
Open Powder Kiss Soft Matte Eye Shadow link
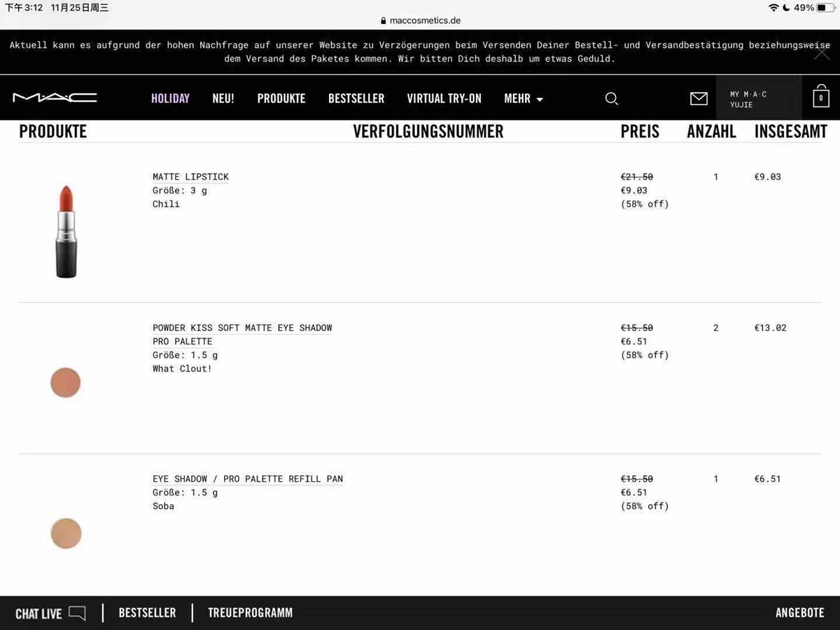pos(242,335)
